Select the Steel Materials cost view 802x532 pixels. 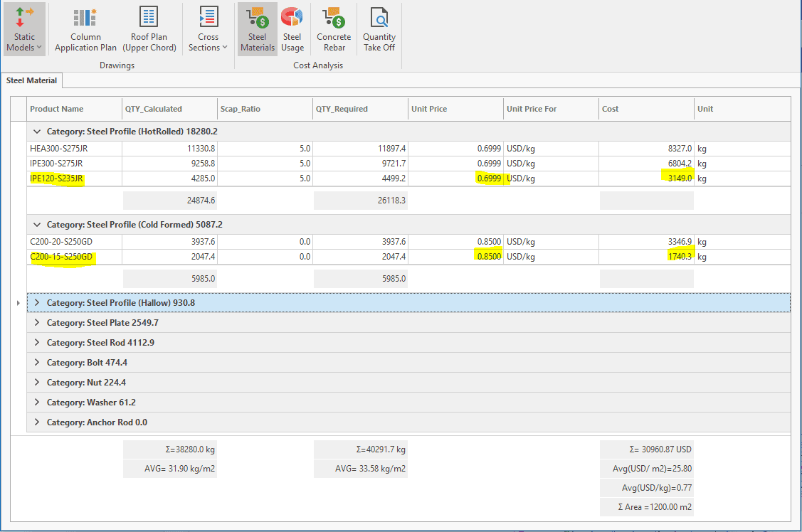257,29
